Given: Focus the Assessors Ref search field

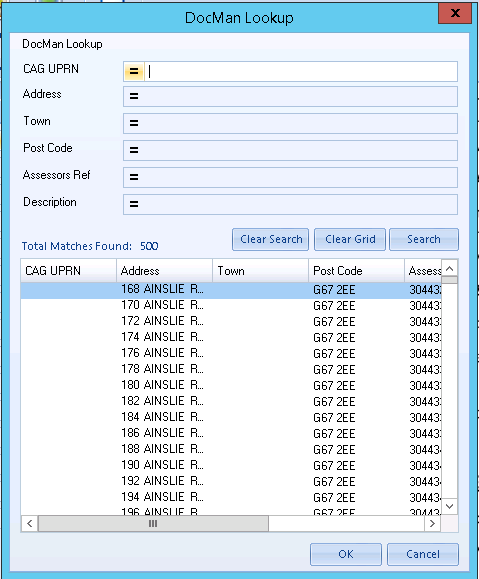Looking at the screenshot, I should point(290,177).
